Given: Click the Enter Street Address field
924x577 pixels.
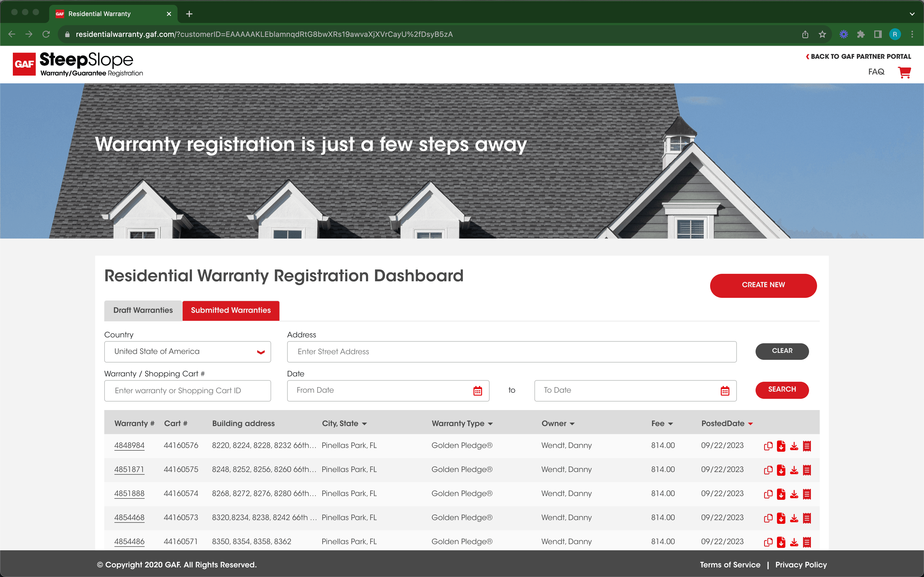Looking at the screenshot, I should [x=512, y=352].
